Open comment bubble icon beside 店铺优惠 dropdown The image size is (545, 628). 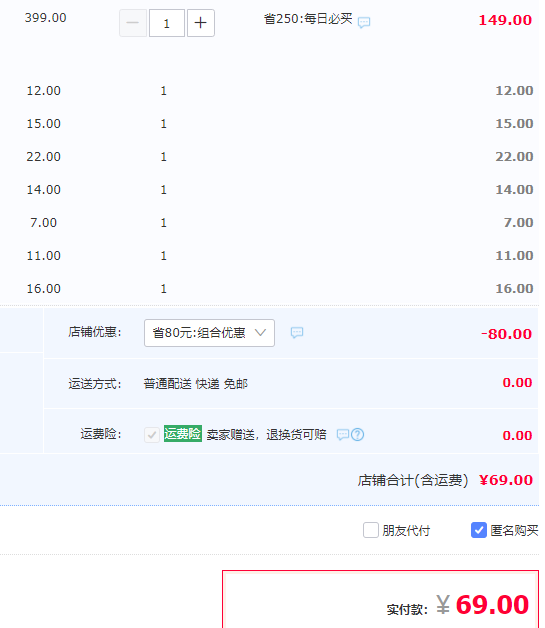click(297, 332)
